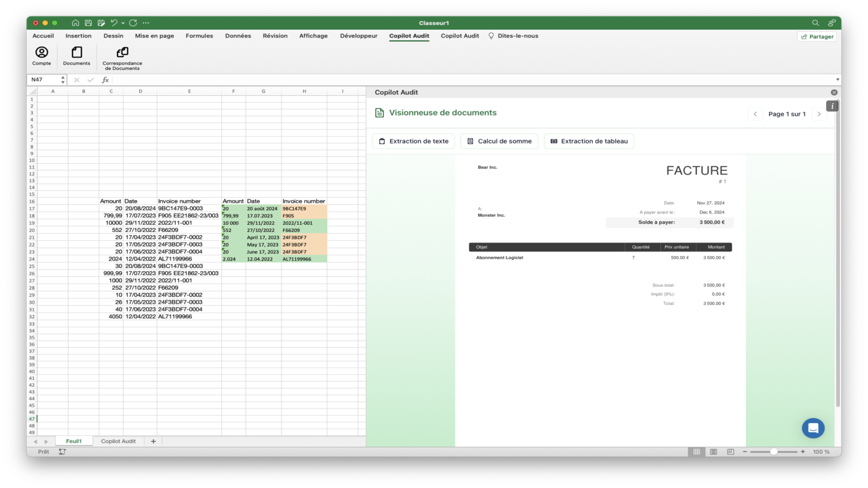Viewport: 868px width, 488px height.
Task: Cancel formula entry with the X icon
Action: coord(77,80)
